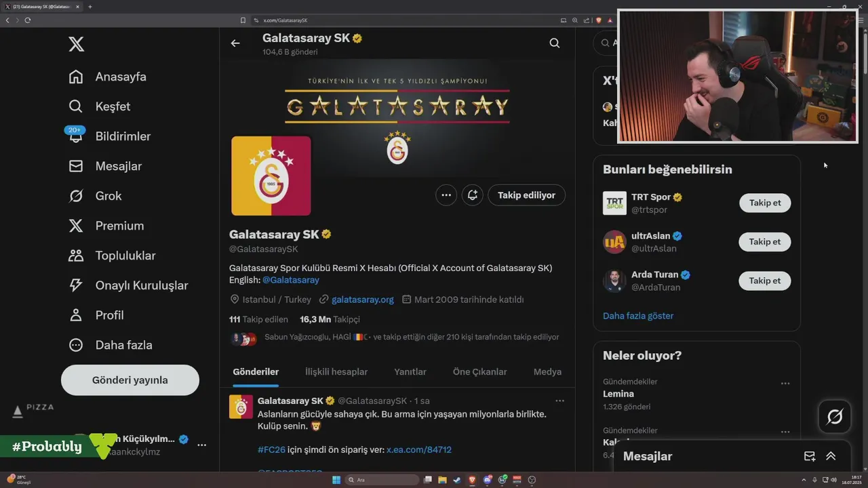Switch to İlişkili hesaplar tab
The width and height of the screenshot is (868, 488).
coord(336,372)
